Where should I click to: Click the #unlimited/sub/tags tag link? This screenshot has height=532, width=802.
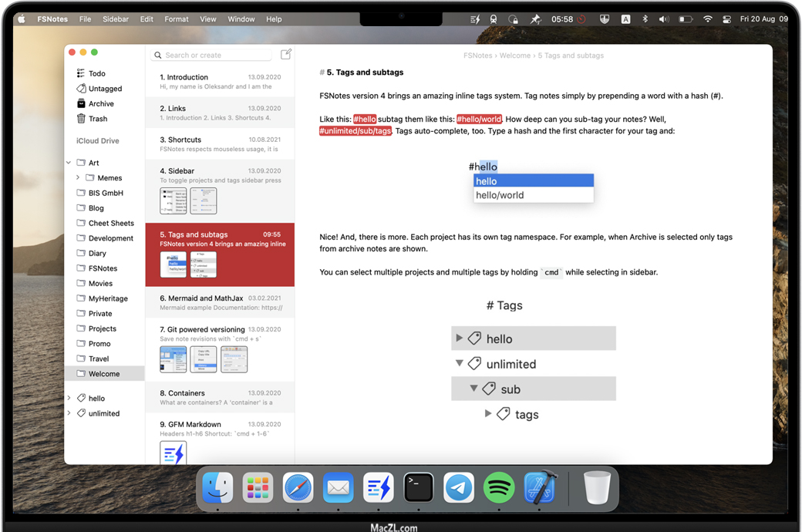coord(356,131)
